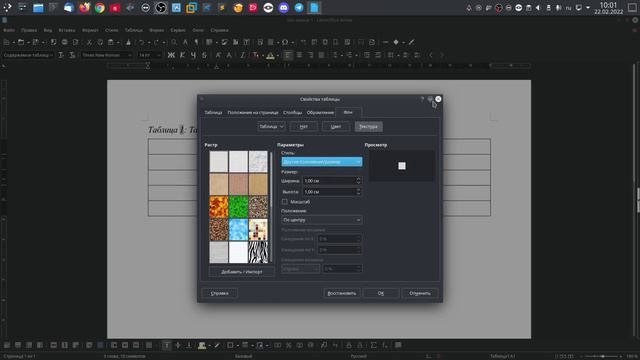Click the Special character Ω icon
This screenshot has height=360, width=640.
[285, 42]
